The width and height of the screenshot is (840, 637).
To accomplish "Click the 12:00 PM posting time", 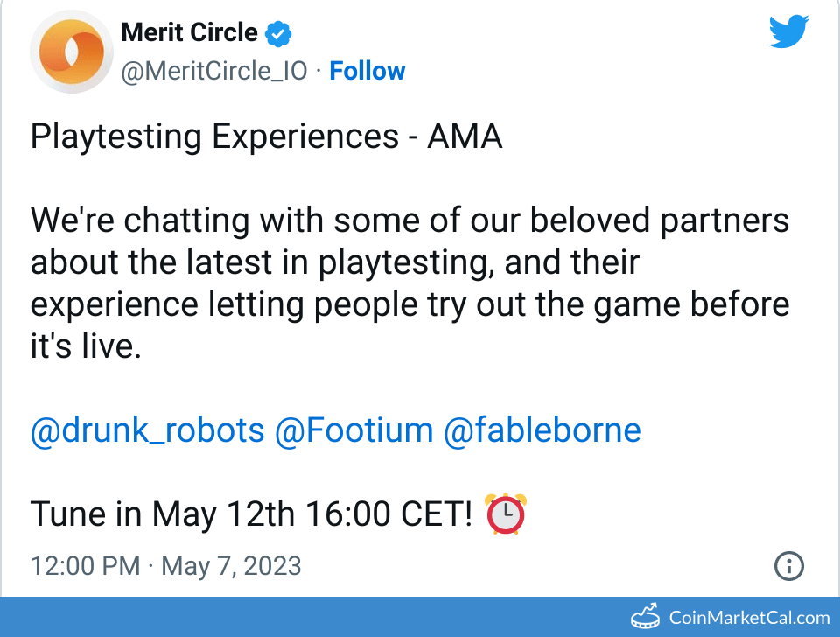I will point(85,565).
